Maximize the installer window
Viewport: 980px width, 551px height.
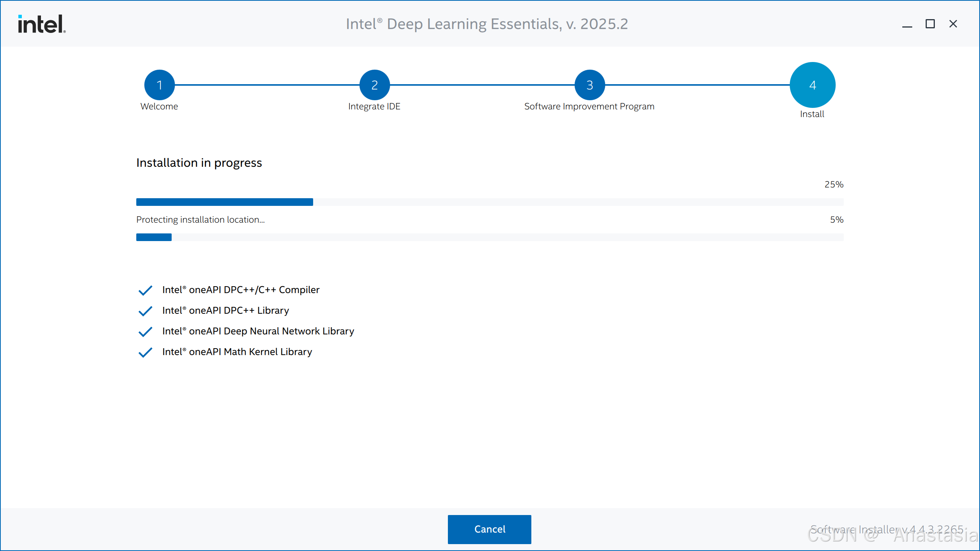pos(930,24)
